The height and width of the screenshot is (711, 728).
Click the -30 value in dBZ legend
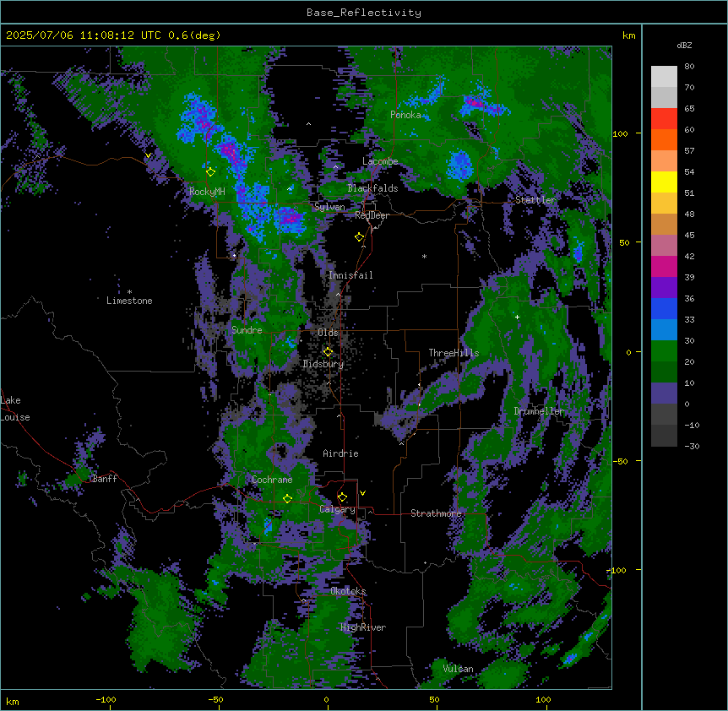pyautogui.click(x=692, y=447)
